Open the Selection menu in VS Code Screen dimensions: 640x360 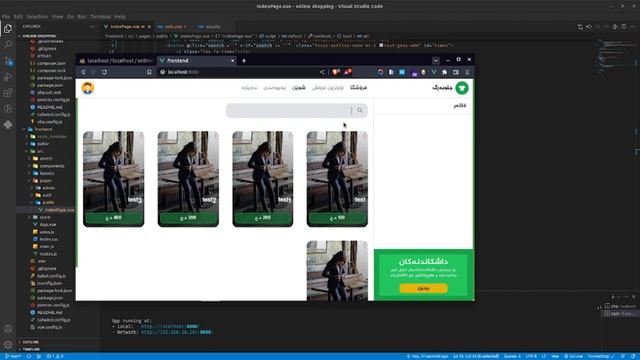tap(37, 17)
